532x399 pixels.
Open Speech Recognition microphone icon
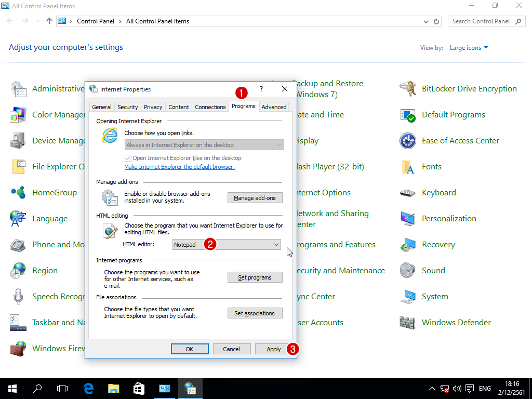18,297
